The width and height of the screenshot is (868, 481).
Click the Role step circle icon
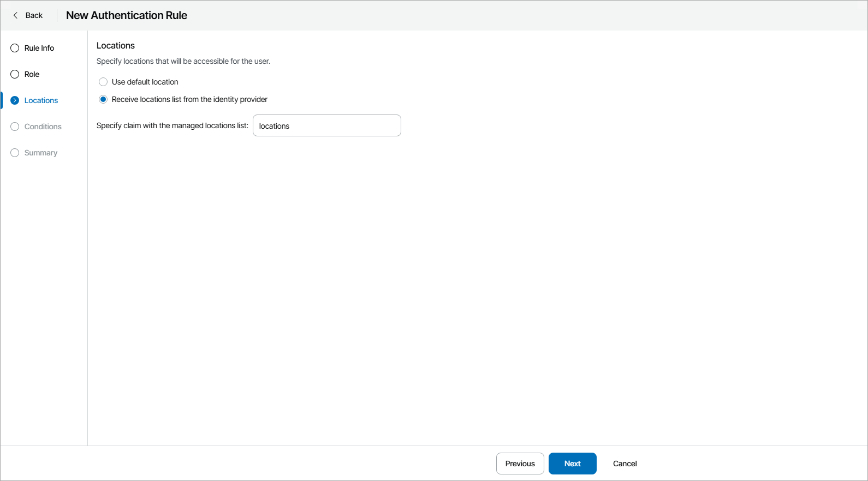point(15,74)
